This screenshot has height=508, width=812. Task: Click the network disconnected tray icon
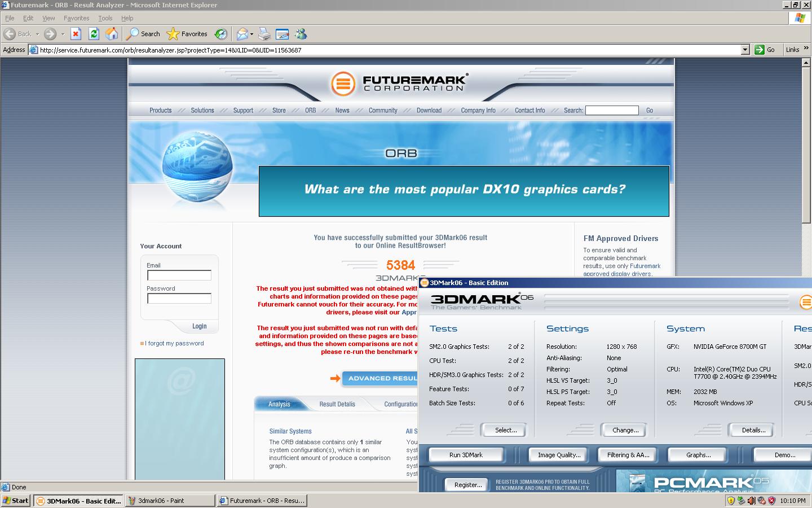pos(761,500)
